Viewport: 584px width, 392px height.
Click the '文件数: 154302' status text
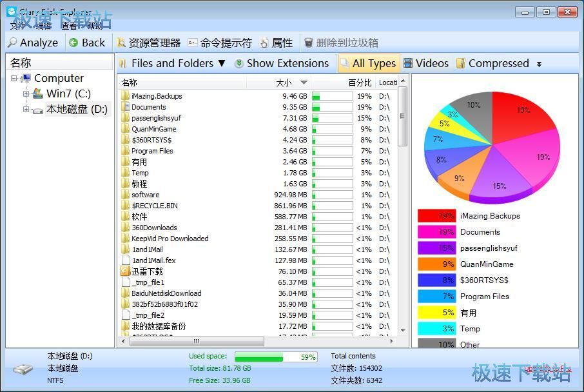click(x=356, y=368)
